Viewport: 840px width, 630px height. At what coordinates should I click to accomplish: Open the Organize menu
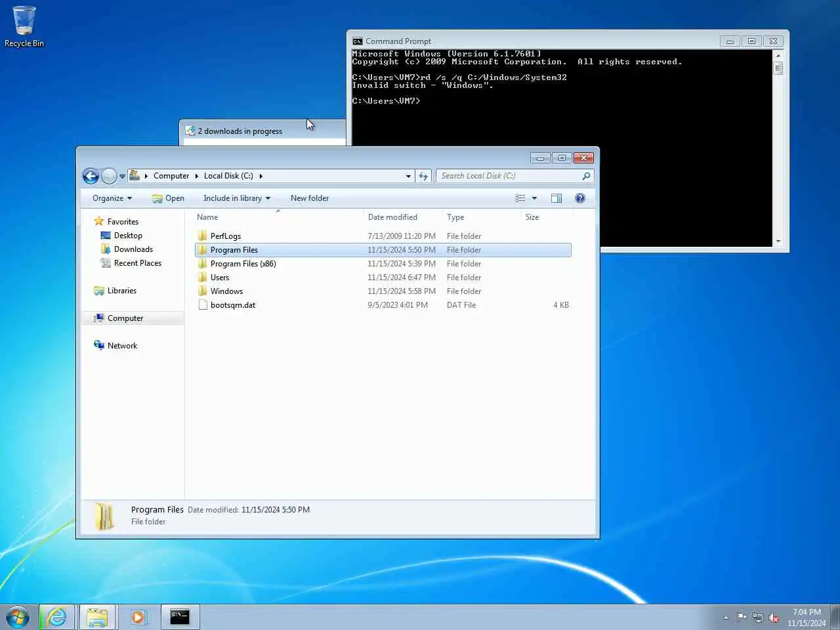pos(112,198)
